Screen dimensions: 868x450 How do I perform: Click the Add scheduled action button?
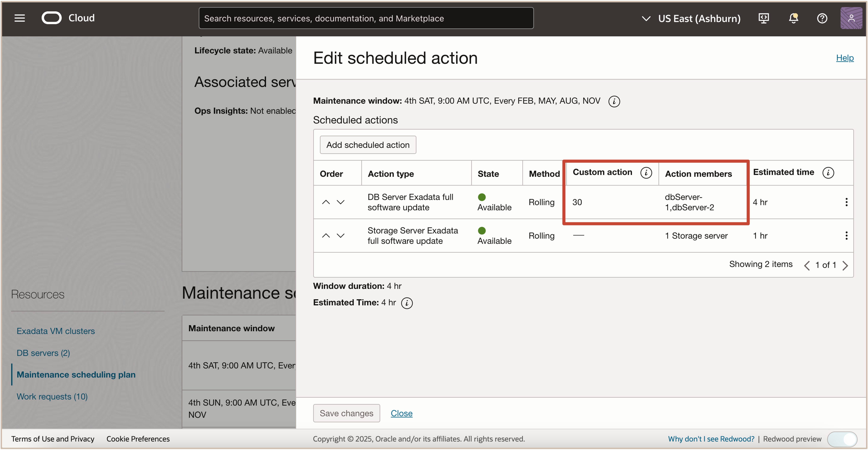coord(368,145)
